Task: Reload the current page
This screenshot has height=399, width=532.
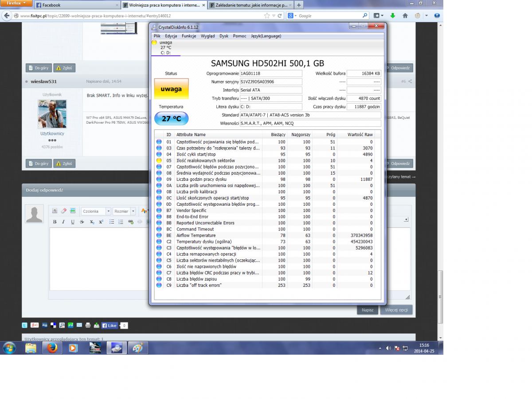Action: tap(280, 16)
